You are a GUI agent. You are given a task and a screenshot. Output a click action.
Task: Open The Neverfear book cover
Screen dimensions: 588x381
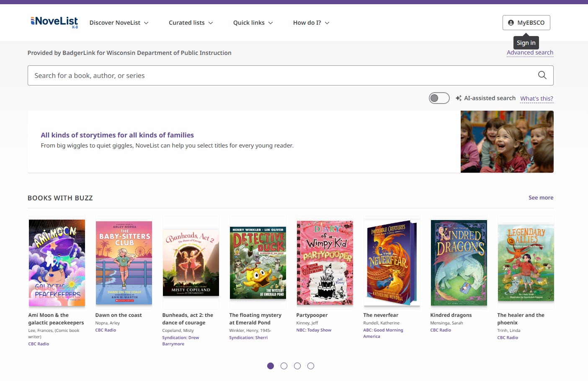point(392,263)
